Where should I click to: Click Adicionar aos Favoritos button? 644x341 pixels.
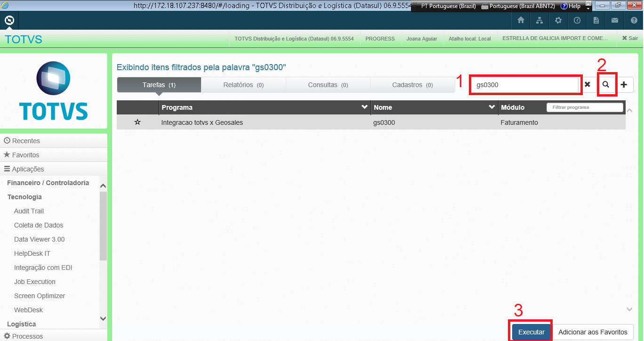(593, 332)
